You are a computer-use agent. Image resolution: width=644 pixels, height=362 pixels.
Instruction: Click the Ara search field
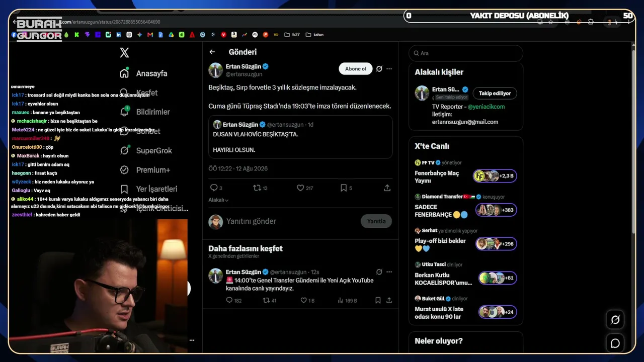pyautogui.click(x=466, y=53)
